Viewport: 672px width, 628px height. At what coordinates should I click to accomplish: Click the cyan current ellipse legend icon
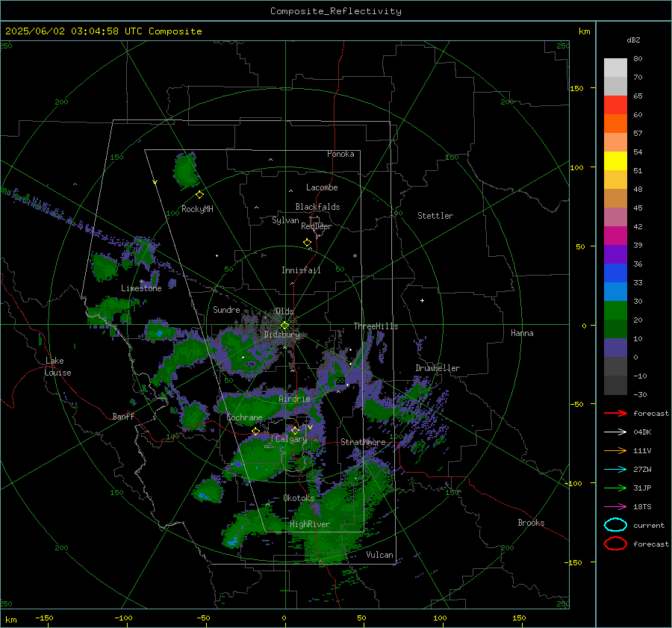[615, 525]
